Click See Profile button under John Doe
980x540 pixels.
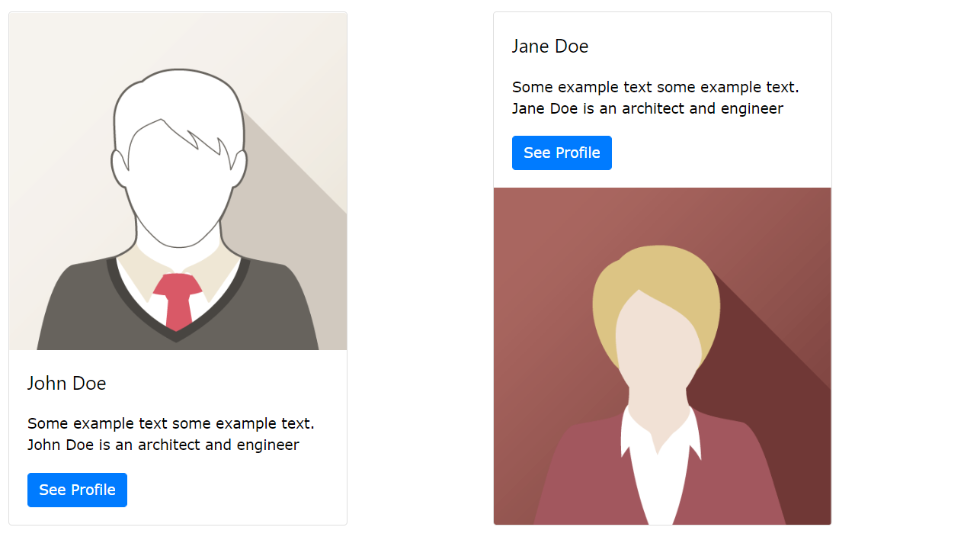pos(77,490)
